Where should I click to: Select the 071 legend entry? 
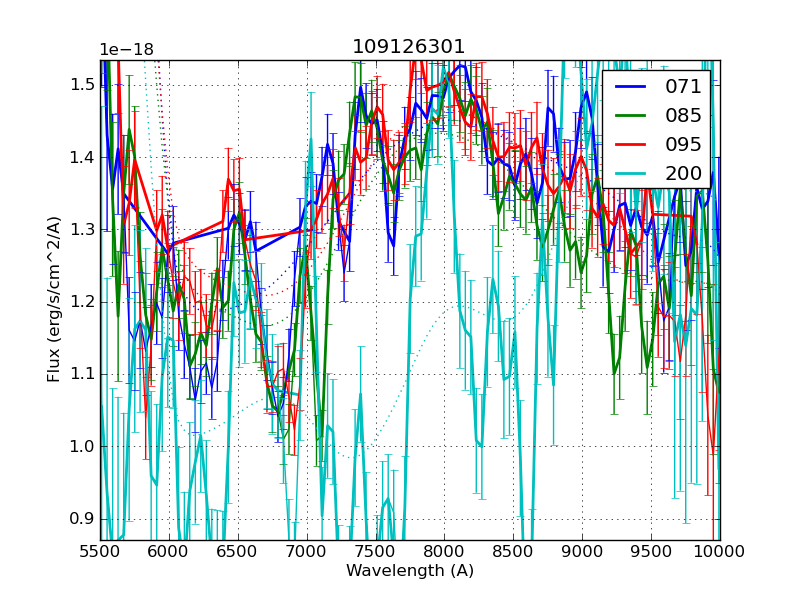pyautogui.click(x=684, y=87)
